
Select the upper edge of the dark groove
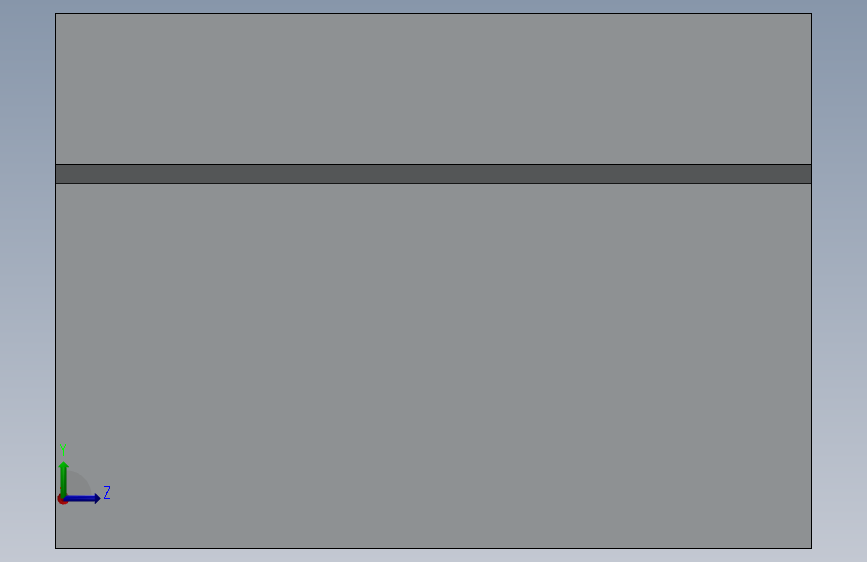point(434,164)
